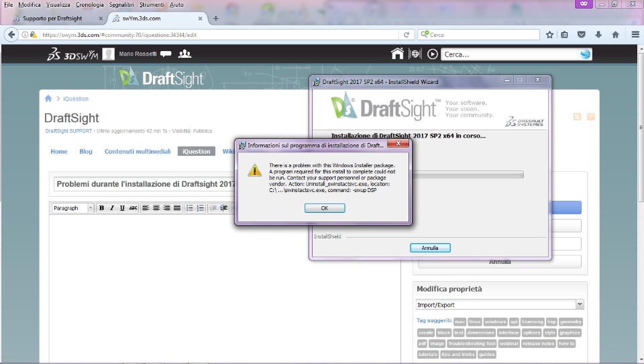
Task: Apply strikethrough formatting in the editor
Action: click(x=133, y=208)
